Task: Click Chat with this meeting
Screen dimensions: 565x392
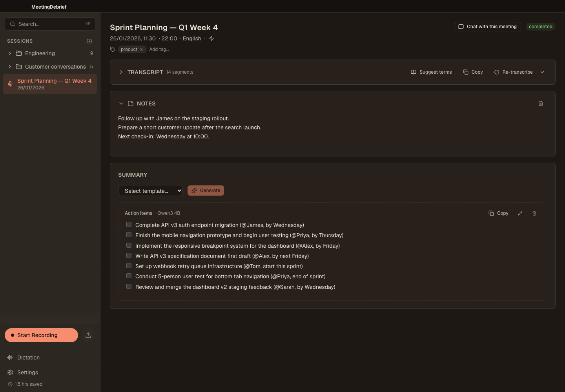Action: [x=487, y=27]
